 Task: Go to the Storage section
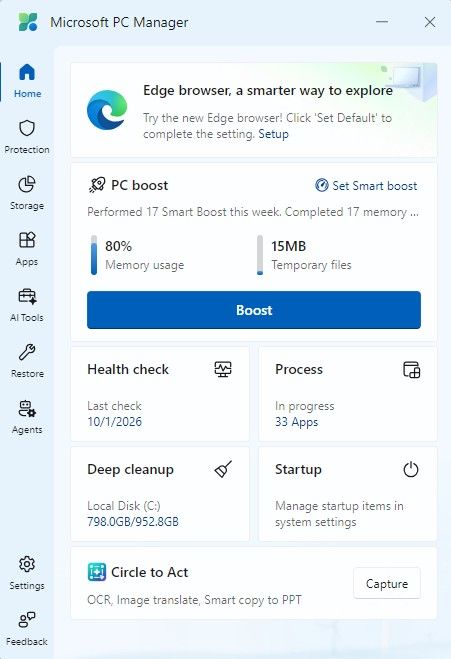tap(27, 193)
